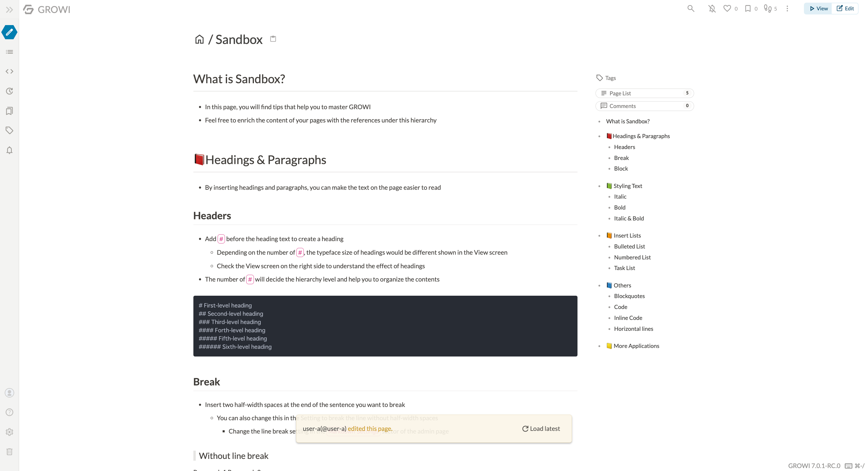Click the notifications bell icon
868x471 pixels.
coord(711,9)
